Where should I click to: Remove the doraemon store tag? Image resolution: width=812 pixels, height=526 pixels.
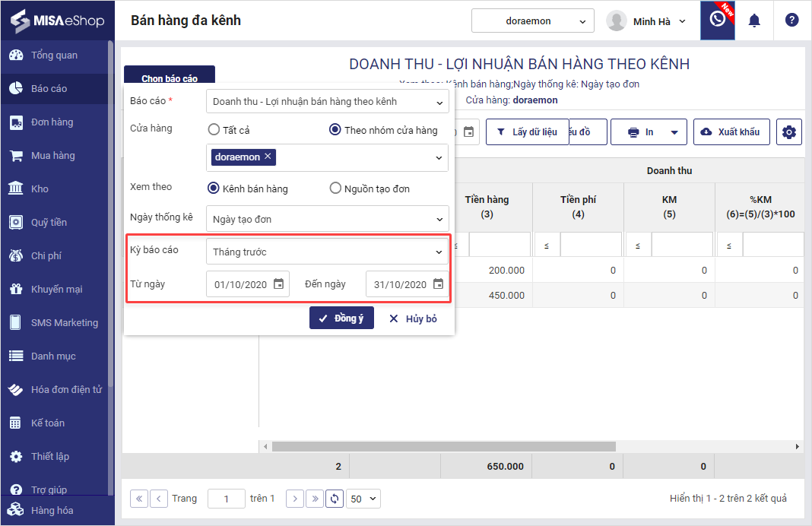(268, 157)
